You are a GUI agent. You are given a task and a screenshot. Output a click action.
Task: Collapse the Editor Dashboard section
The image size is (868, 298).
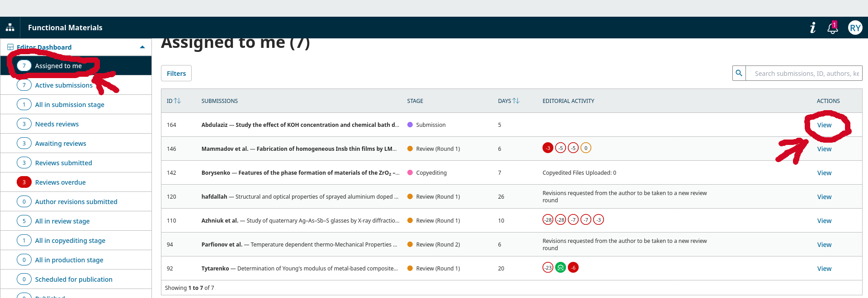coord(142,47)
